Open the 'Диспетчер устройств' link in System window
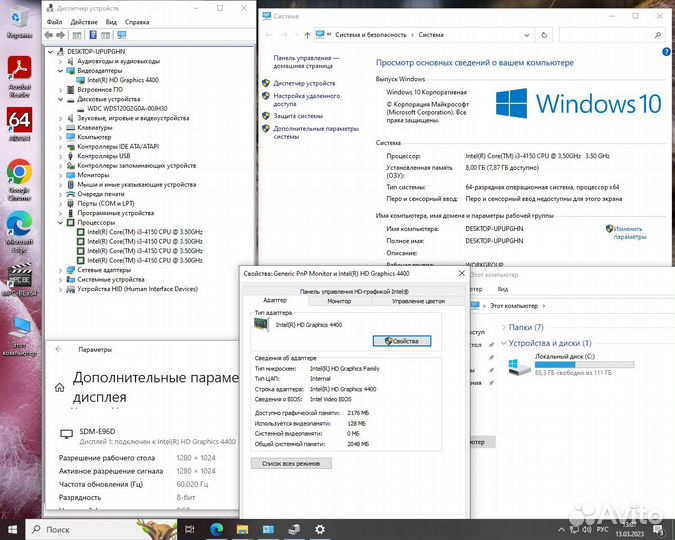This screenshot has height=540, width=675. point(304,83)
